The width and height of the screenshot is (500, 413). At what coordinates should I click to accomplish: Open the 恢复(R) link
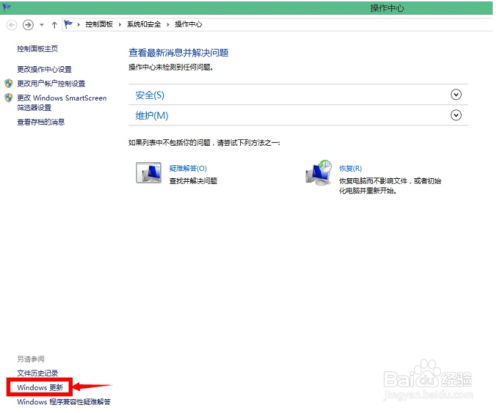[x=350, y=168]
